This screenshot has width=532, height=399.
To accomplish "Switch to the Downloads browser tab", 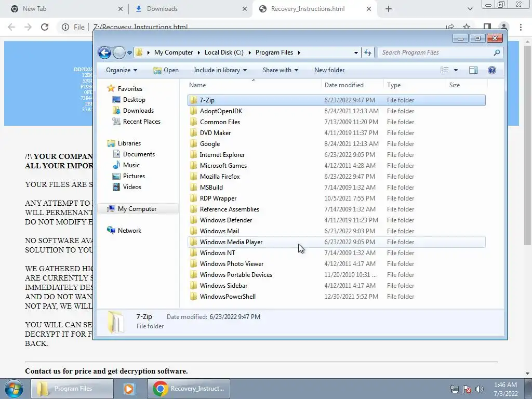I will click(x=190, y=9).
